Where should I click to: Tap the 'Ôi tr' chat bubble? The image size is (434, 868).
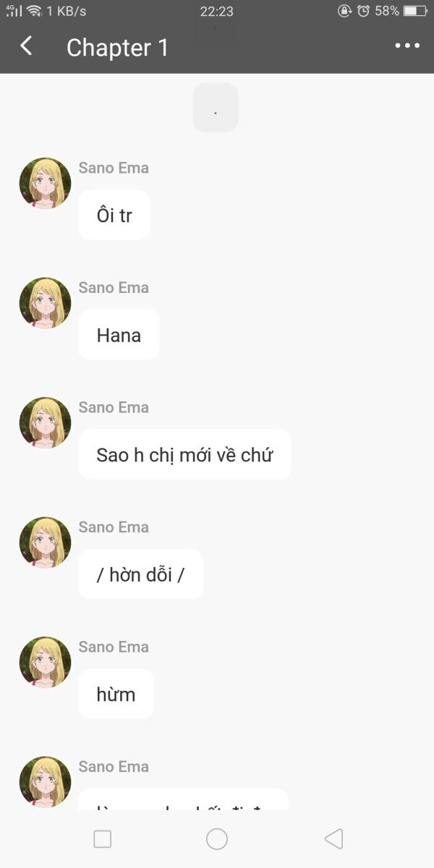pyautogui.click(x=114, y=215)
